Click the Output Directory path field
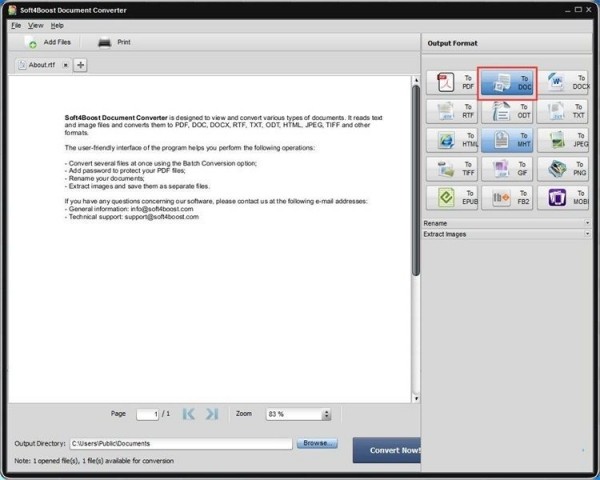The image size is (600, 480). tap(180, 443)
